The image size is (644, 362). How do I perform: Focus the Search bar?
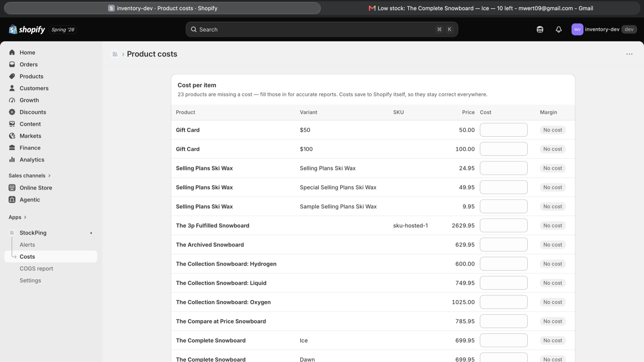pos(322,29)
